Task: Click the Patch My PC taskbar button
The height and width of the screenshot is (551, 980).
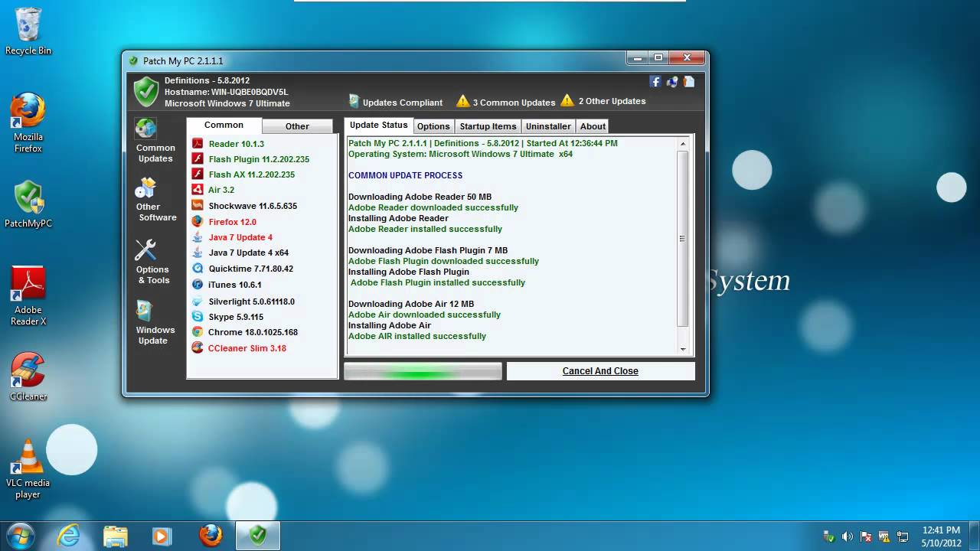Action: (257, 536)
